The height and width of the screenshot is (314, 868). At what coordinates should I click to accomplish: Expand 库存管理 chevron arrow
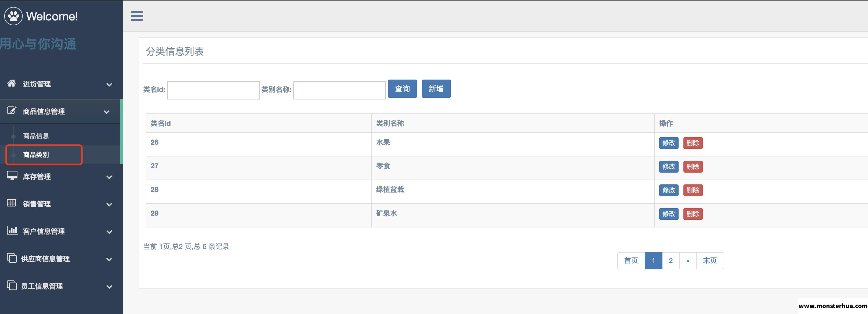tap(109, 177)
